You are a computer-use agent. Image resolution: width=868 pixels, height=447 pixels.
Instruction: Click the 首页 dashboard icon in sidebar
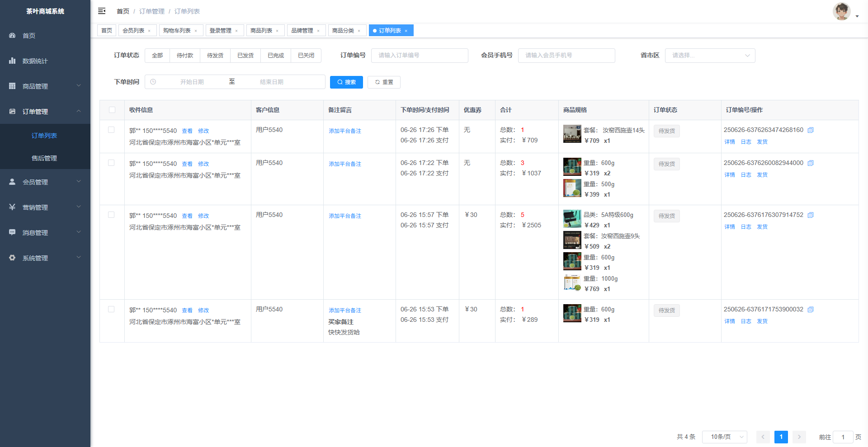tap(12, 35)
